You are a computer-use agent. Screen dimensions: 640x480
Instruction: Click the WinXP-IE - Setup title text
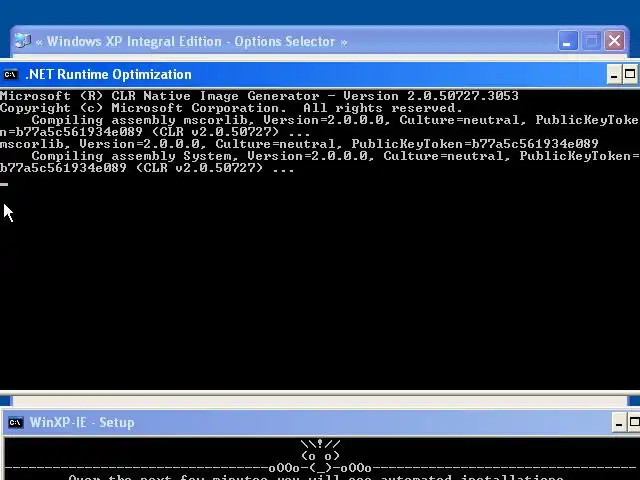point(82,422)
